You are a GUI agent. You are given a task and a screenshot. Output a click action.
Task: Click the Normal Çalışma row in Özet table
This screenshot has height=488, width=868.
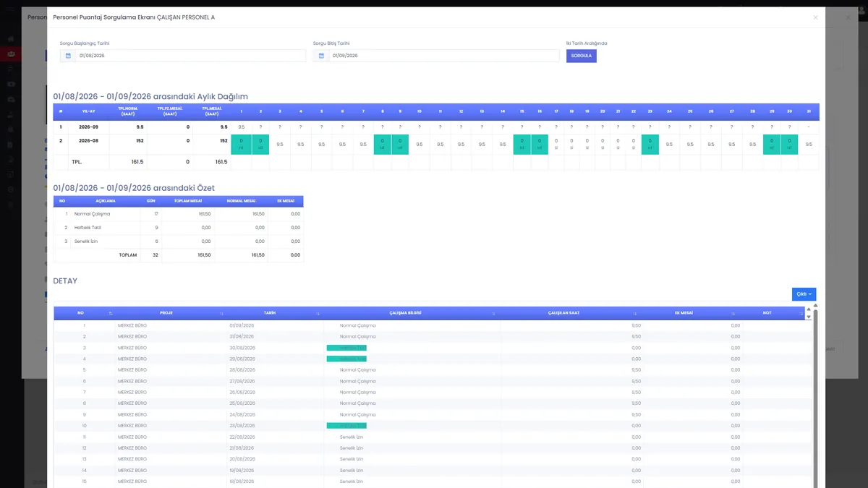pos(179,214)
